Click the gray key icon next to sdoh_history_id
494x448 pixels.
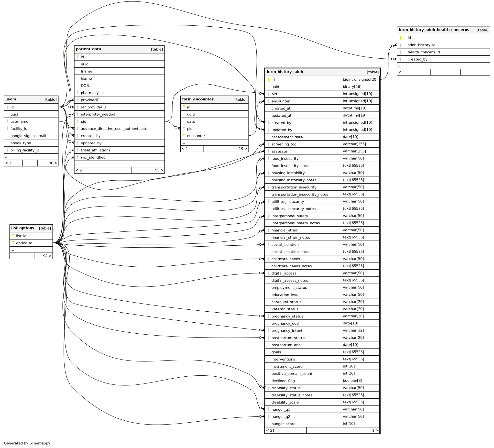(400, 44)
